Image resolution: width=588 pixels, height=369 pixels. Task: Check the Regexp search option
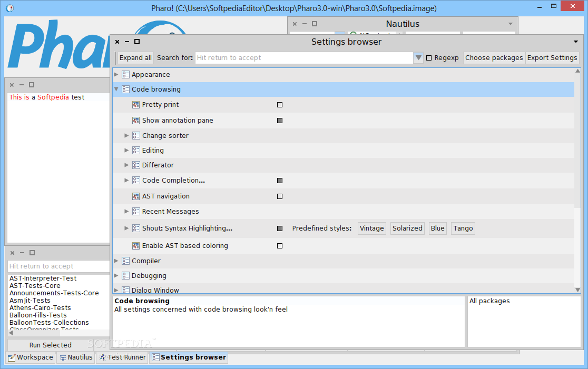point(429,58)
